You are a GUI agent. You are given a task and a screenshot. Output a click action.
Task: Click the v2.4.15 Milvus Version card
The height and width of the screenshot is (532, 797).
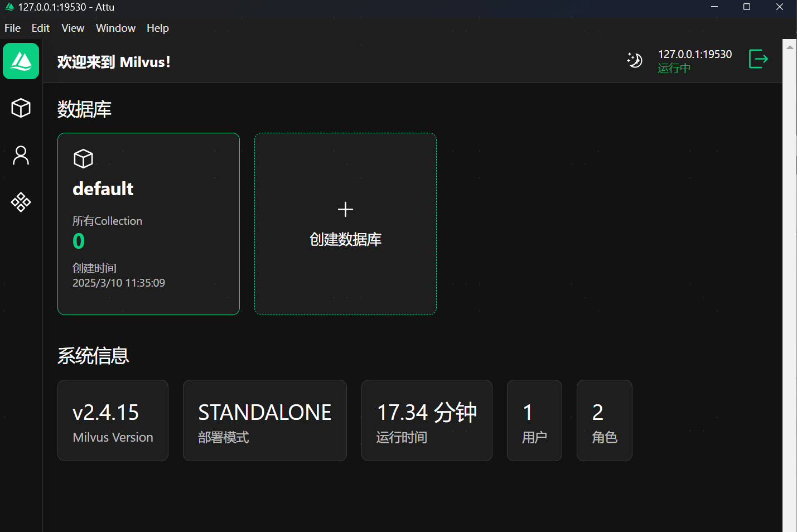[113, 420]
